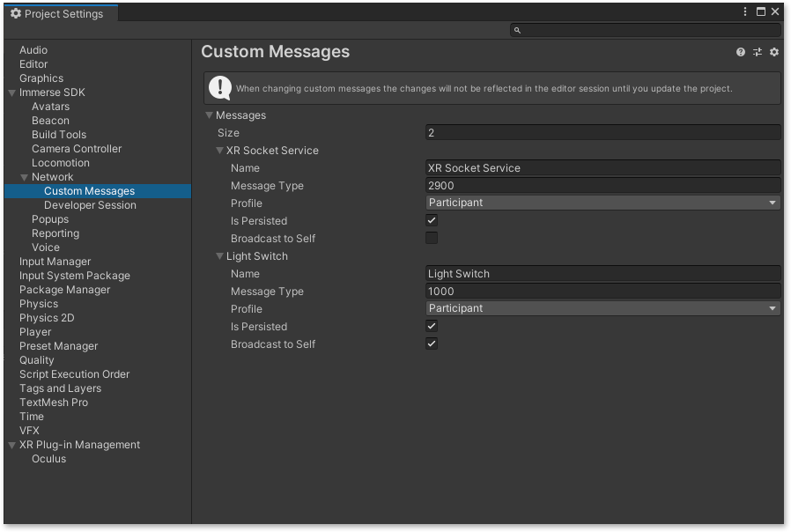
Task: Close the Project Settings window
Action: pos(775,11)
